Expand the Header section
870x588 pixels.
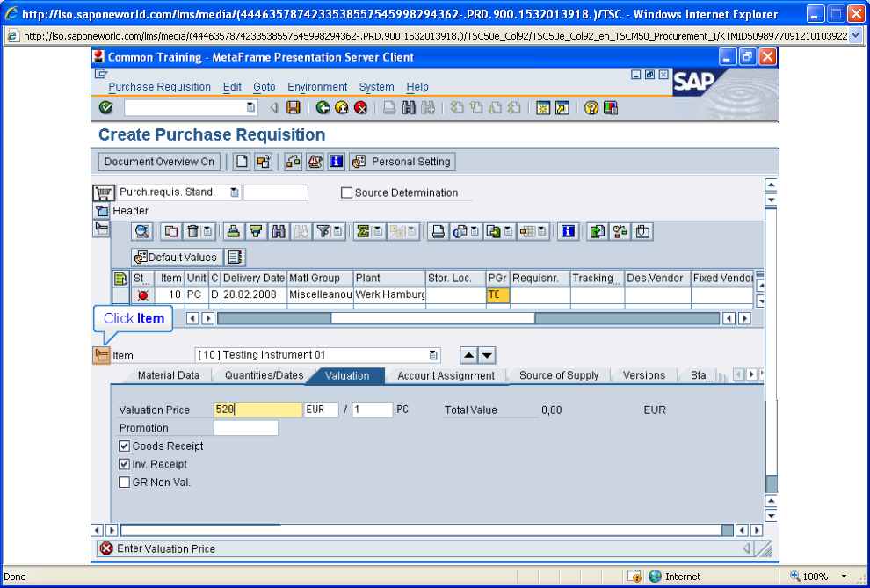102,211
